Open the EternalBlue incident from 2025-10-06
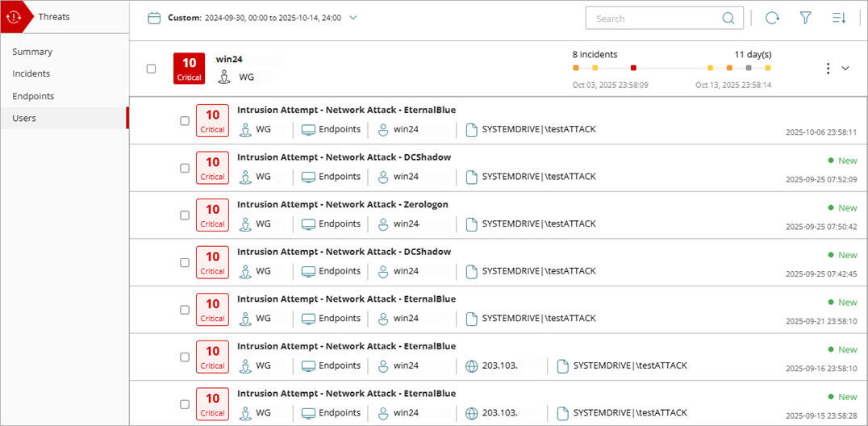The image size is (868, 426). pos(347,110)
